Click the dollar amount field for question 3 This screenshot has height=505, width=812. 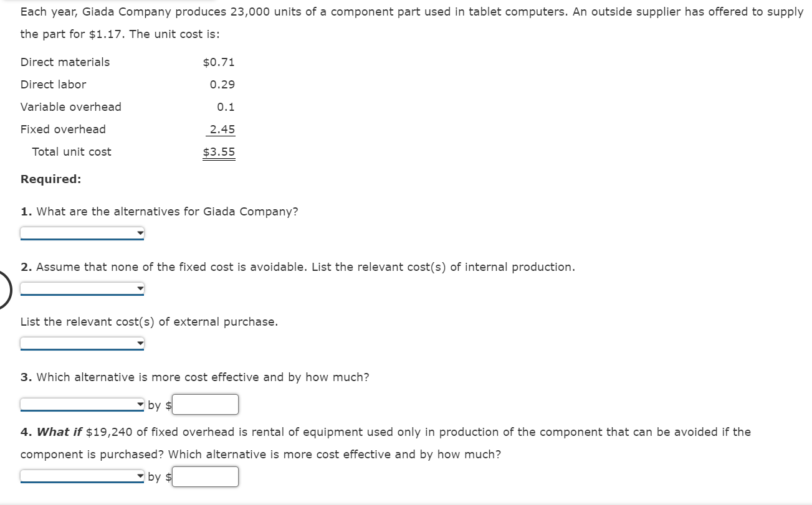tap(206, 404)
